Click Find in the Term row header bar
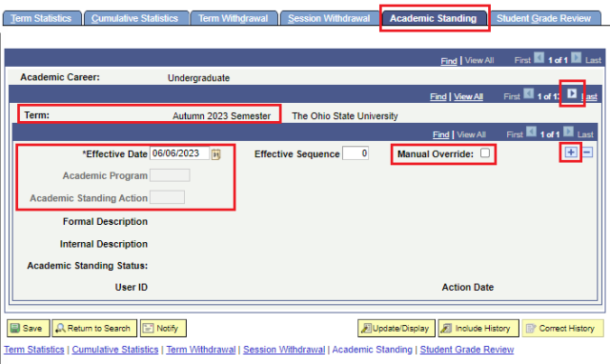 [x=438, y=96]
